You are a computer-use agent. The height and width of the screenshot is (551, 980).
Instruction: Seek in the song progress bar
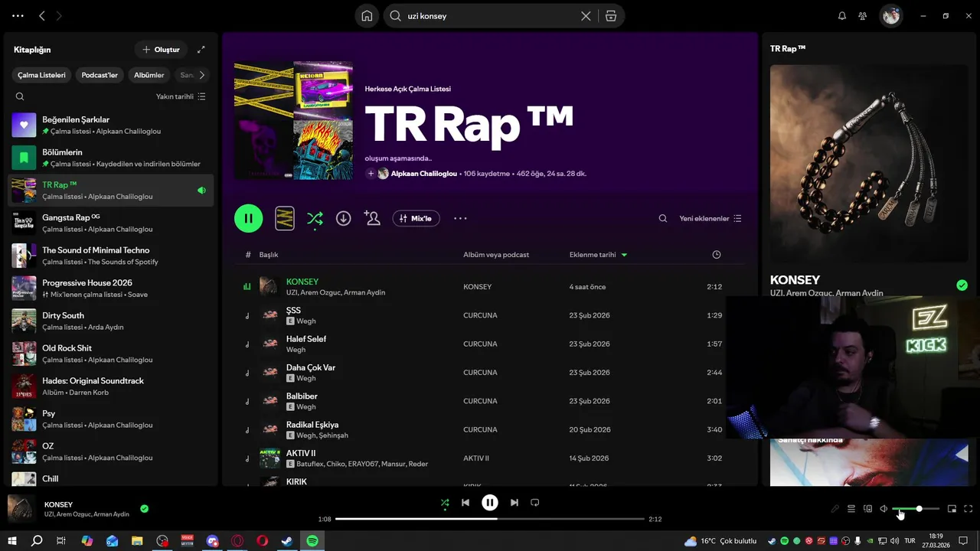[x=490, y=519]
